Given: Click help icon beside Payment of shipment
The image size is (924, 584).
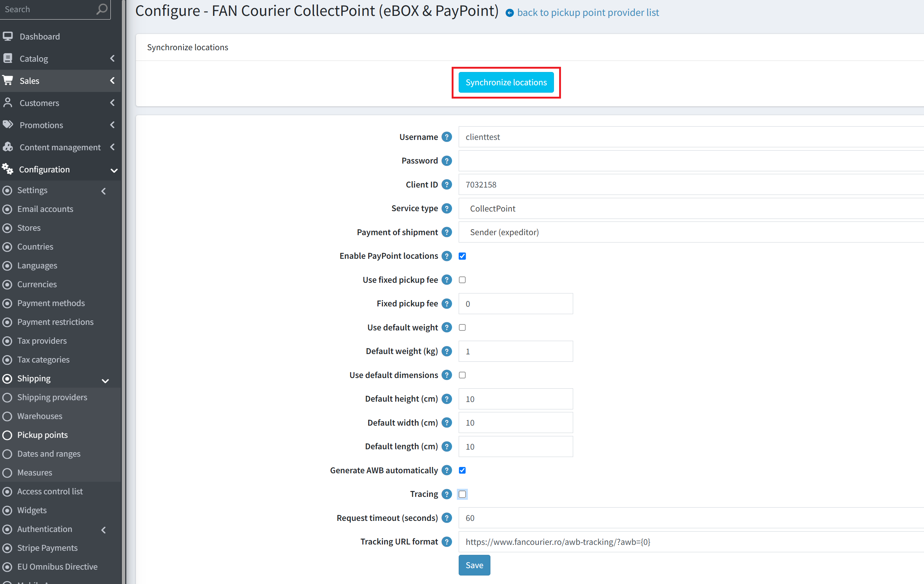Looking at the screenshot, I should click(446, 232).
